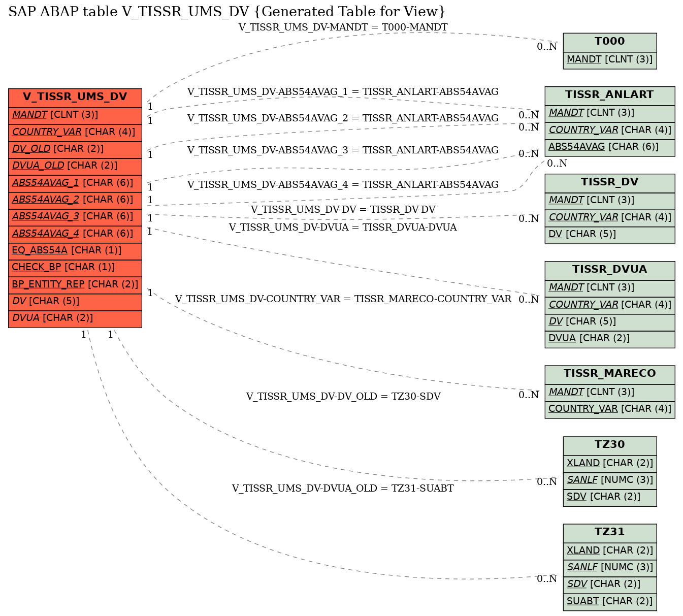Click the DVUA_OLD = TZ31-SUABT relation label
This screenshot has height=616, width=683.
[x=343, y=489]
